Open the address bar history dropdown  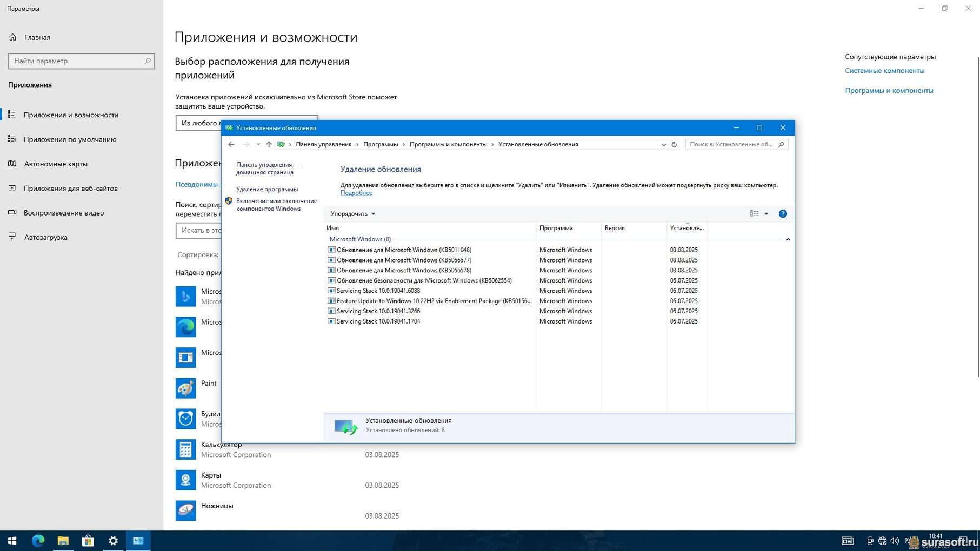663,144
